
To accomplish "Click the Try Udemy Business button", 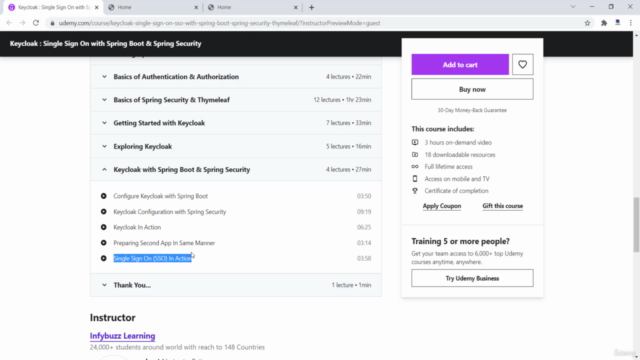I will click(472, 278).
